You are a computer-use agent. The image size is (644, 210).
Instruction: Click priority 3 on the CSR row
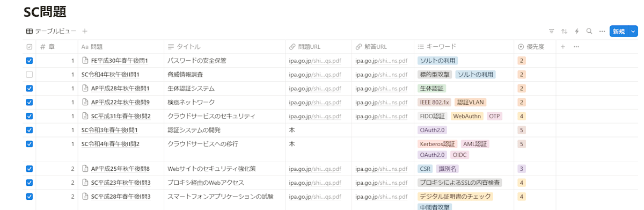[522, 169]
